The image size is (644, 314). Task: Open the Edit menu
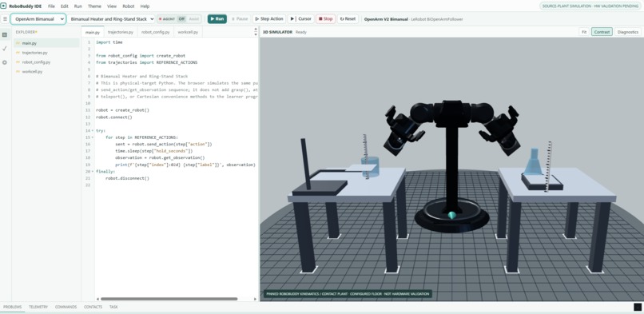pyautogui.click(x=65, y=6)
